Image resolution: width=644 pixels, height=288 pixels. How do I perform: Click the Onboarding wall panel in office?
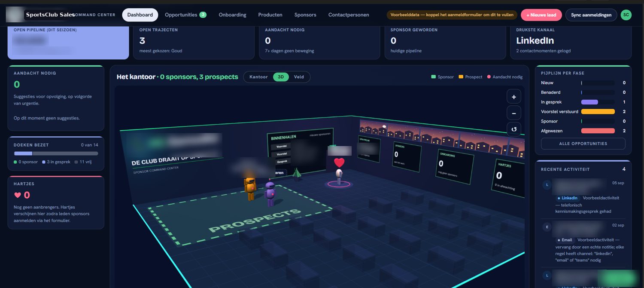(455, 168)
